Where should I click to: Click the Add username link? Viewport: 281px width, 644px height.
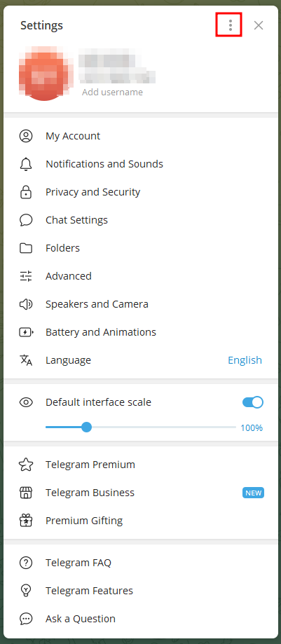[x=112, y=92]
